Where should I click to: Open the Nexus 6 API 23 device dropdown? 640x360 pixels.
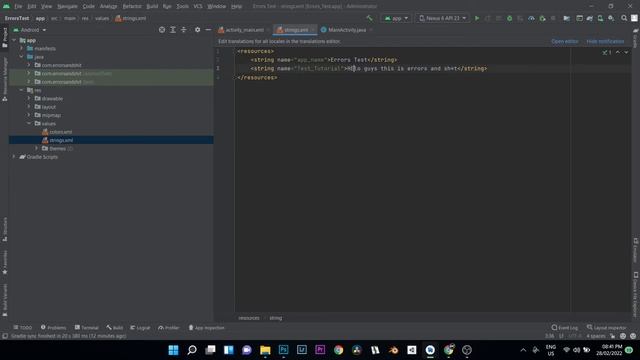coord(442,18)
